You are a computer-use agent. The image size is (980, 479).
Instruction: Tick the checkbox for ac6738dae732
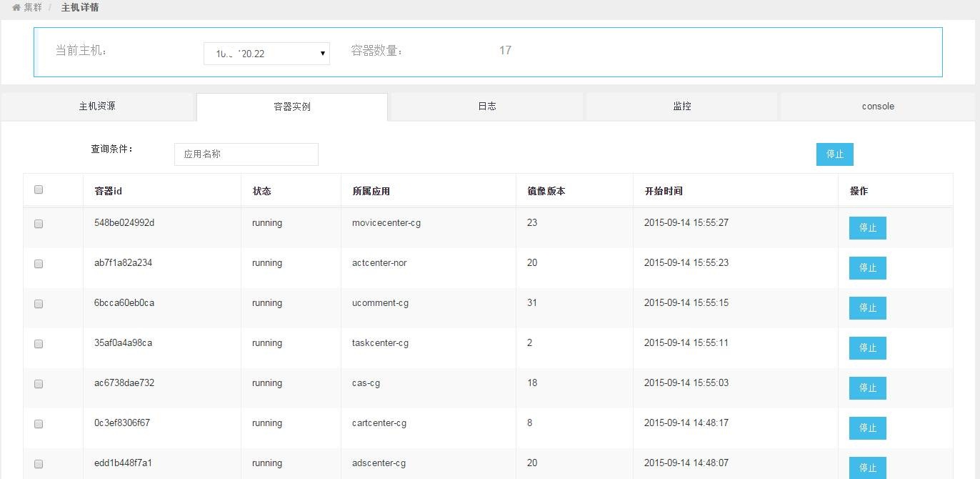tap(39, 384)
